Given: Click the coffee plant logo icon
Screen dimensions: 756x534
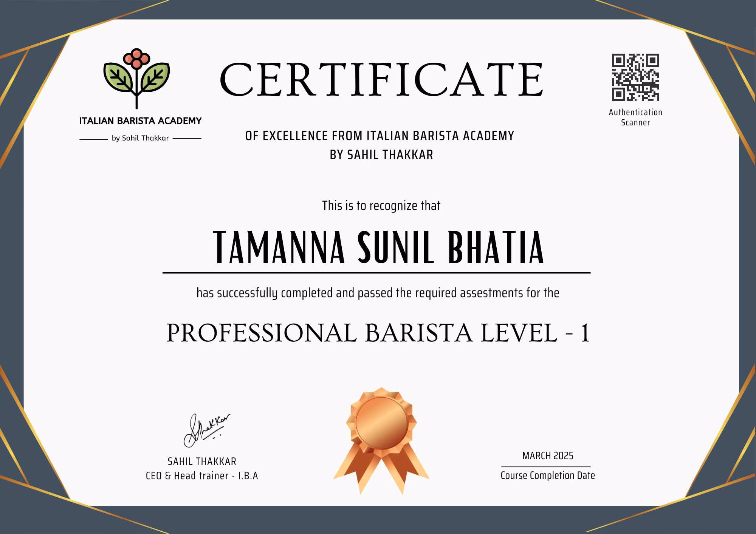Looking at the screenshot, I should click(x=136, y=78).
